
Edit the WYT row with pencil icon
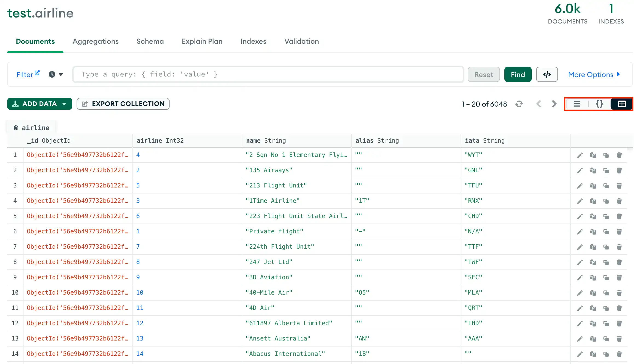tap(580, 155)
